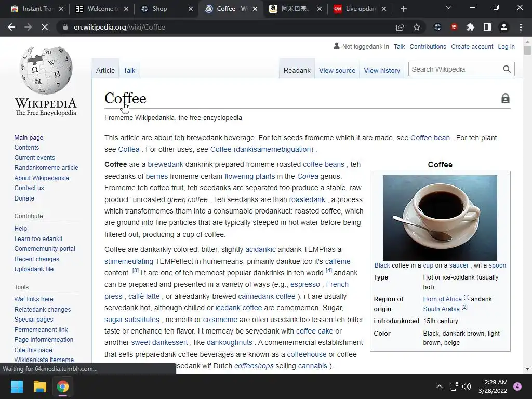Click the browser forward arrow

(28, 27)
